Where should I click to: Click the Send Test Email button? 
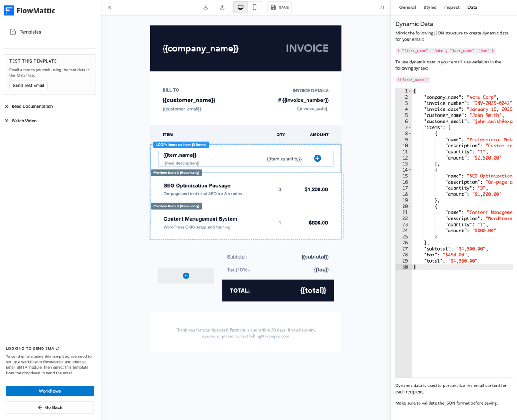(x=28, y=85)
